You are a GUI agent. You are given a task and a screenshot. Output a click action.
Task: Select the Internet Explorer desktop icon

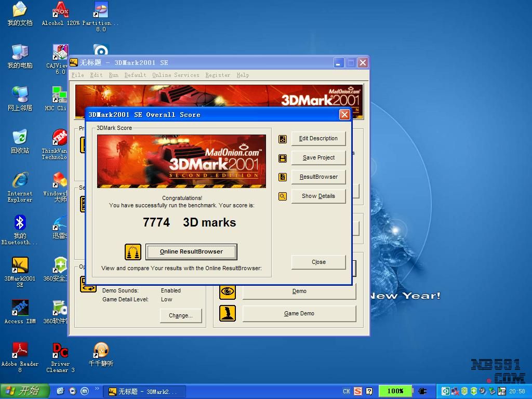[x=20, y=180]
